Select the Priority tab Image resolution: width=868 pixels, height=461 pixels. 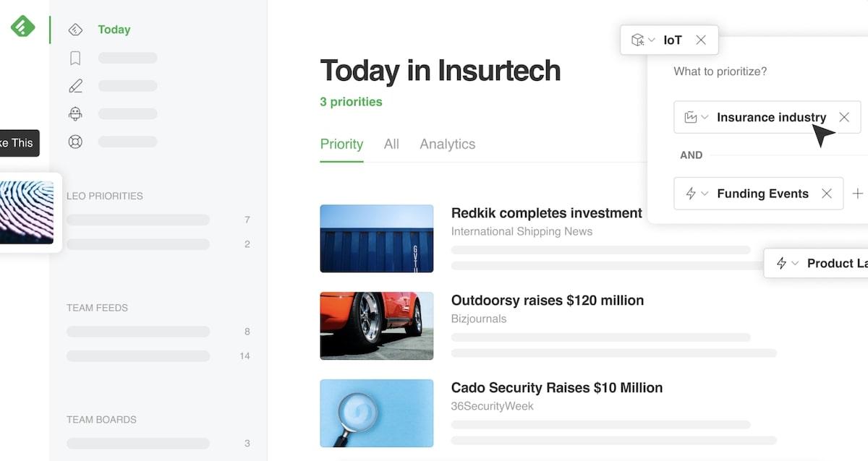[341, 145]
